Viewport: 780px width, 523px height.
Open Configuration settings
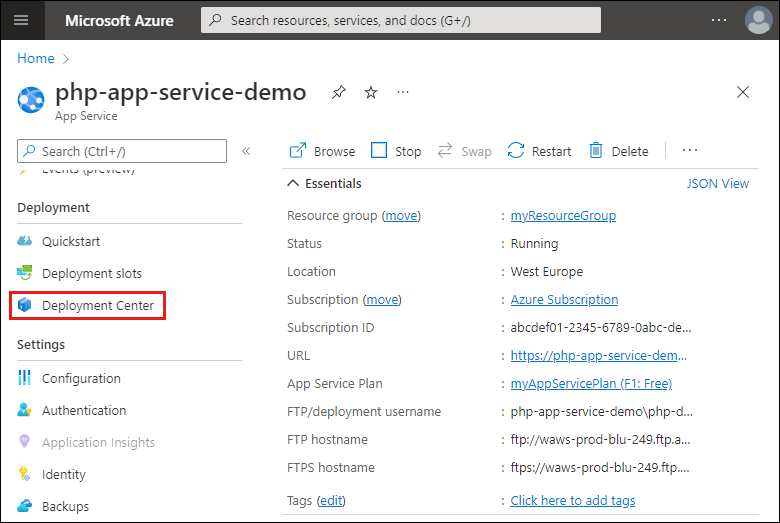tap(81, 378)
